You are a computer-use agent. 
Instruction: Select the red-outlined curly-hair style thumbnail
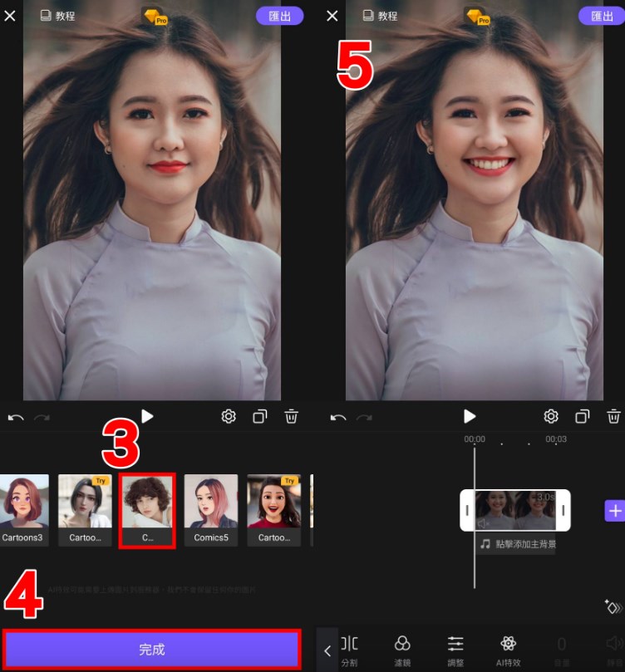coord(147,508)
